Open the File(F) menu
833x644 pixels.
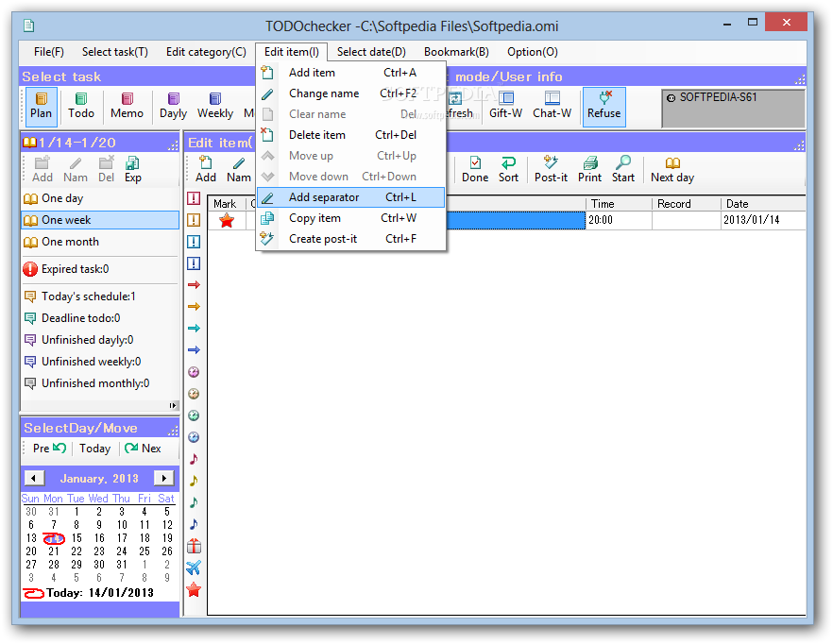pyautogui.click(x=49, y=52)
